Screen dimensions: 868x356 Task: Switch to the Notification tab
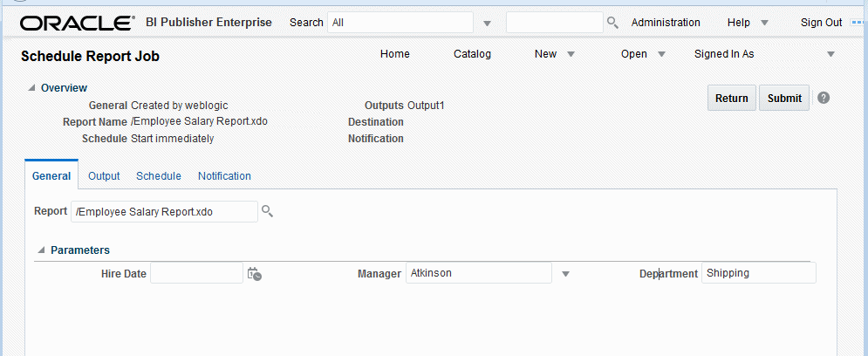(x=224, y=176)
